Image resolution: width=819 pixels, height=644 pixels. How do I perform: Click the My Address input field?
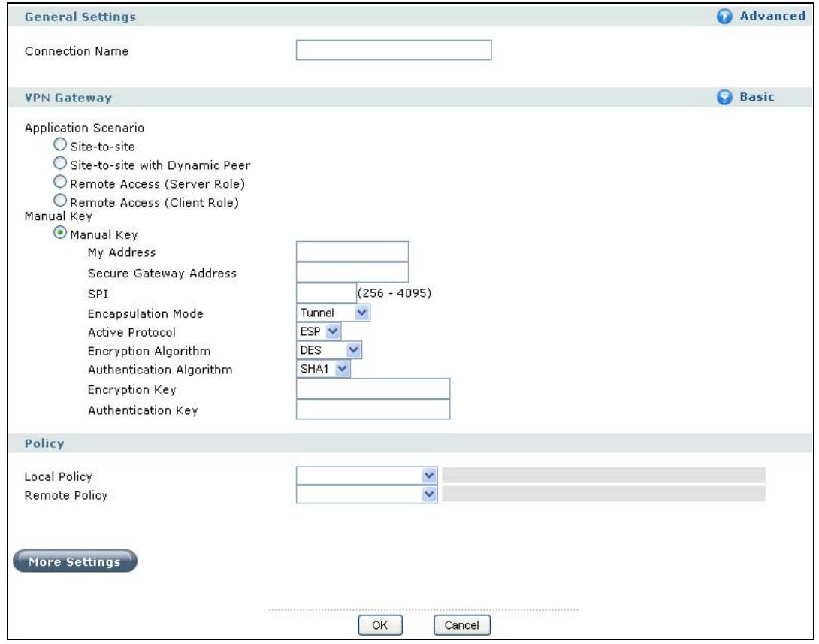[352, 251]
